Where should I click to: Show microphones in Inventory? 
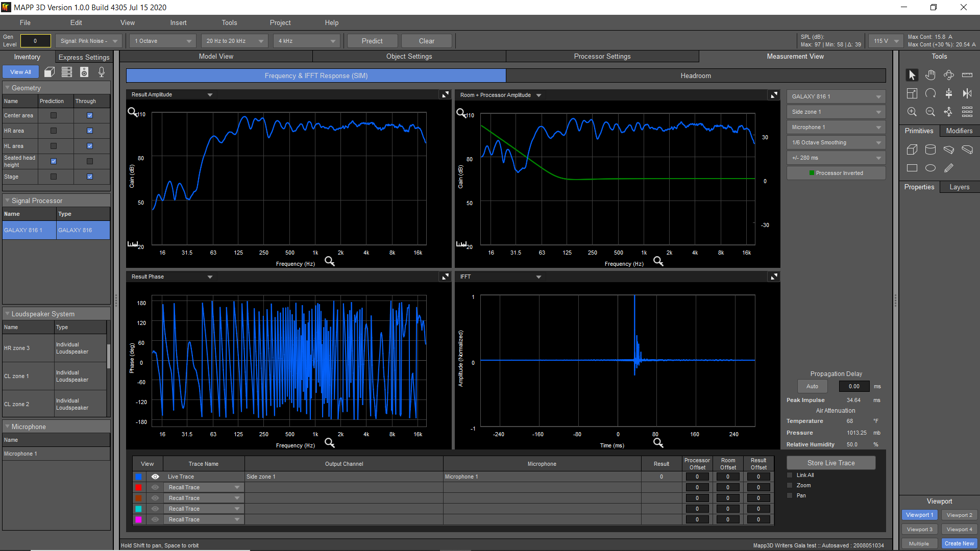pos(102,72)
